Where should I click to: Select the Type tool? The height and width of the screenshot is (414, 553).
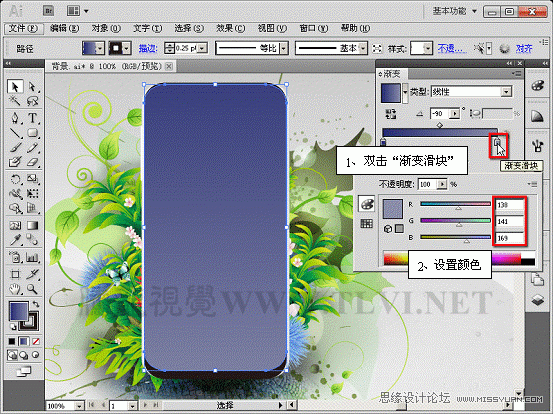32,117
